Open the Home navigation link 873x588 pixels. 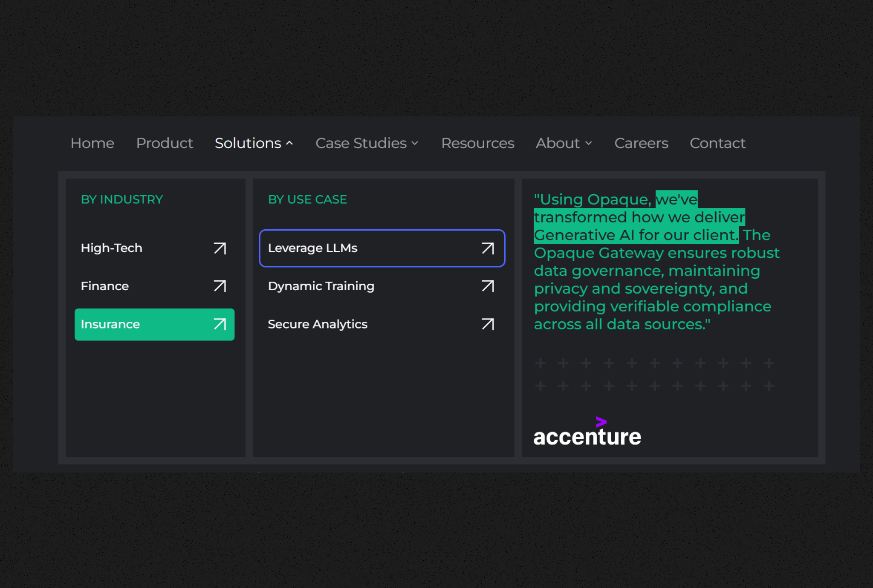92,143
